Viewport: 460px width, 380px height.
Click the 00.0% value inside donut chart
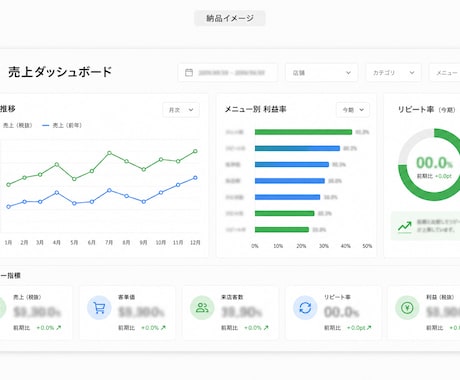click(x=434, y=163)
